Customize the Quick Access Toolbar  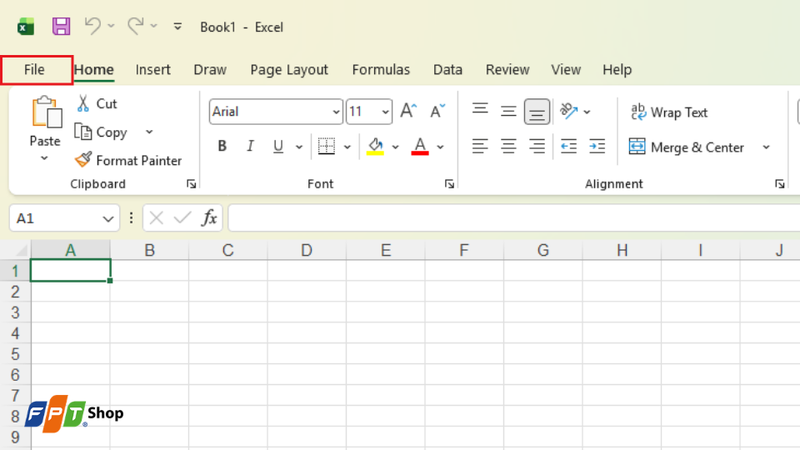point(178,26)
